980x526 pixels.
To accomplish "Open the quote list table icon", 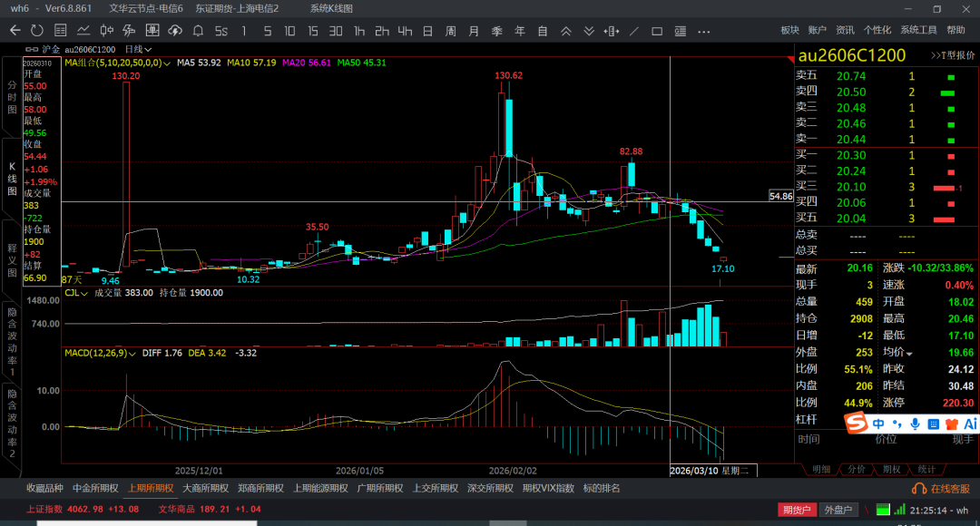I will [x=62, y=31].
